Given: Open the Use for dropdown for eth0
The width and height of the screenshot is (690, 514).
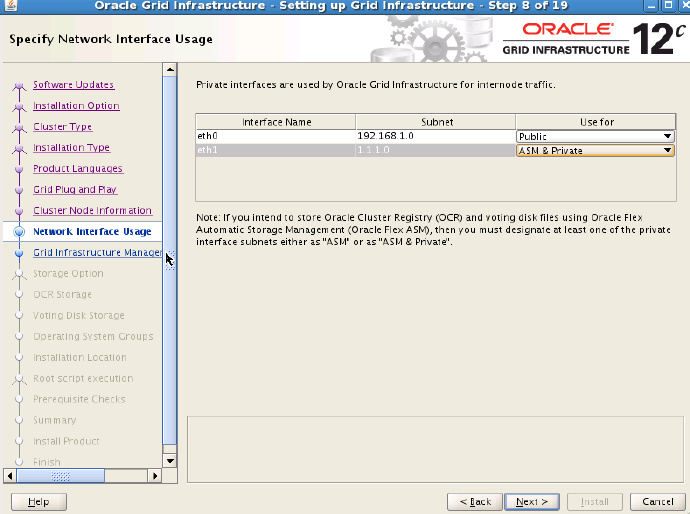Looking at the screenshot, I should tap(595, 136).
